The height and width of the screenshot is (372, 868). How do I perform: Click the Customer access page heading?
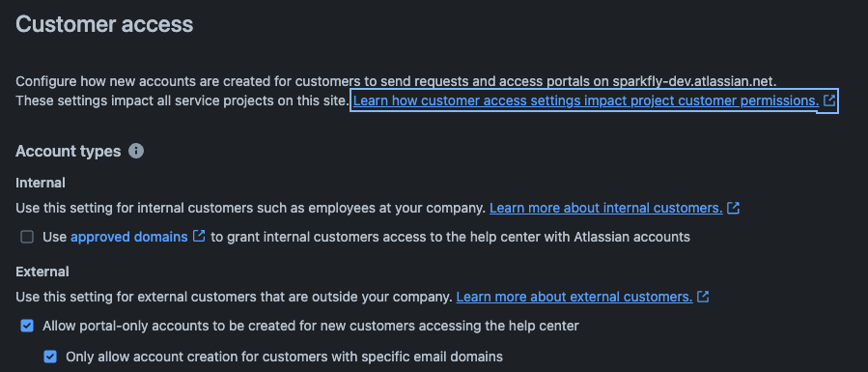pos(104,24)
